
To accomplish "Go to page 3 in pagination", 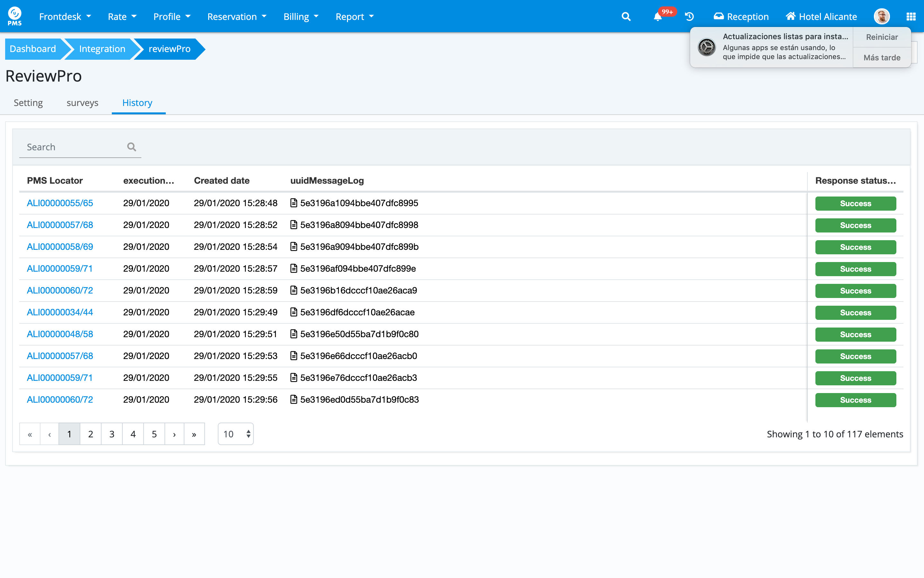I will (x=112, y=434).
